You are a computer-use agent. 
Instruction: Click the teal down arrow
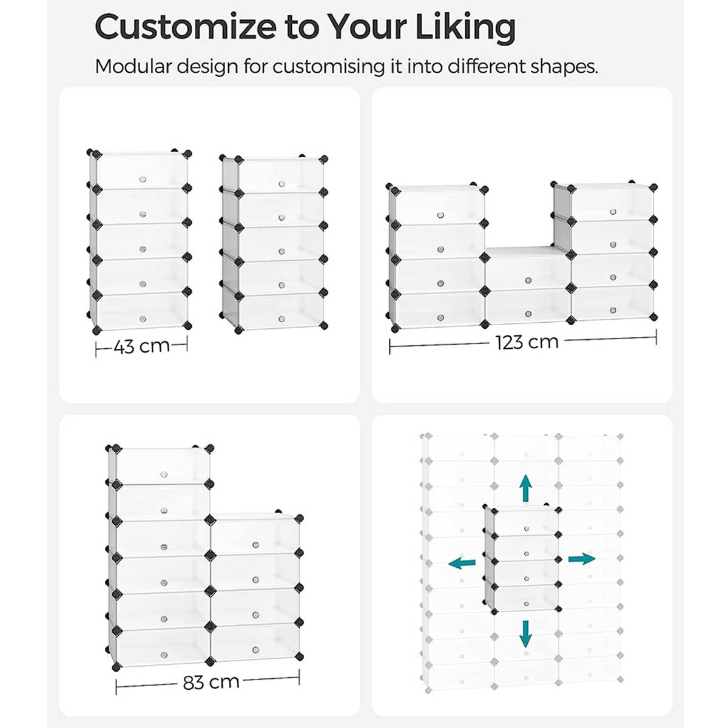click(525, 633)
